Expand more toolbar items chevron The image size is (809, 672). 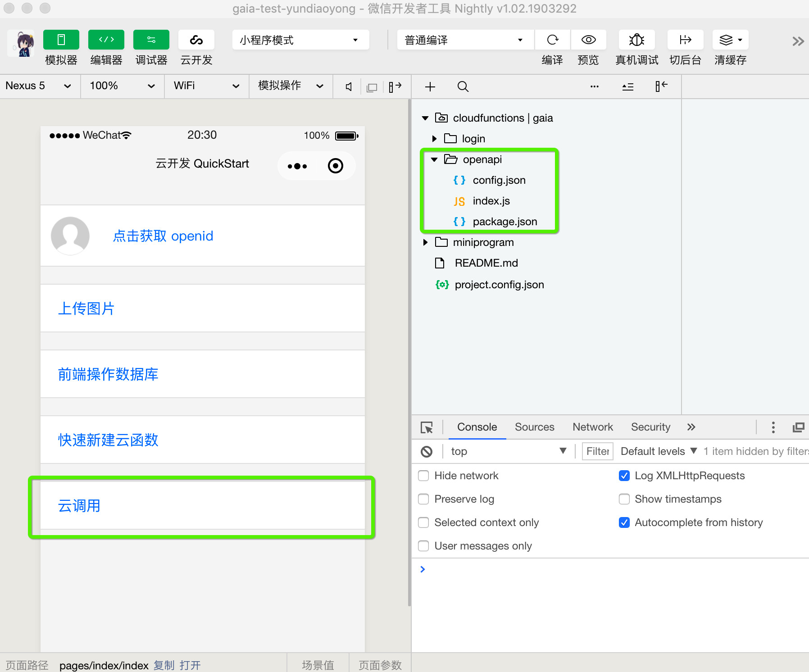(x=798, y=41)
